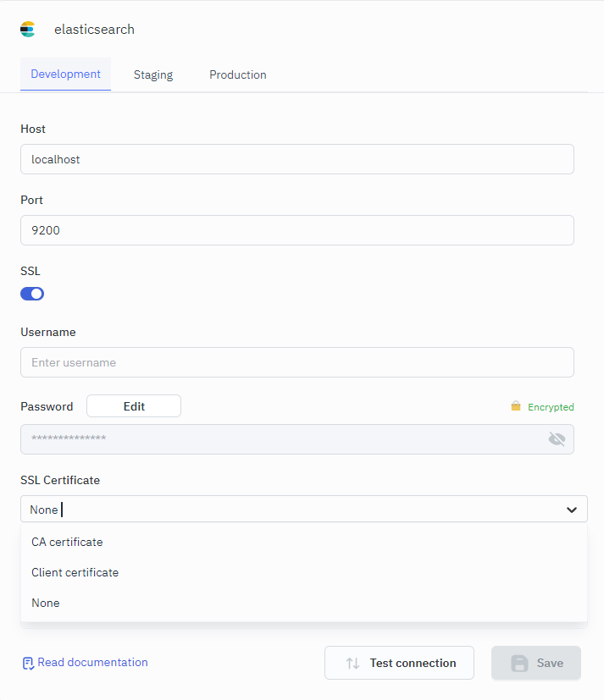The image size is (604, 700).
Task: Click the Enter username text field
Action: (296, 362)
